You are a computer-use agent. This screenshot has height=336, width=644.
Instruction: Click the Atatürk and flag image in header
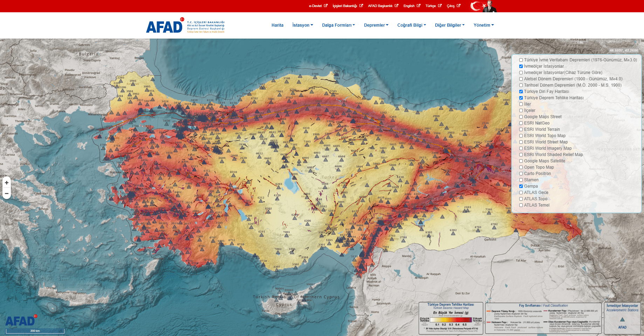coord(484,6)
